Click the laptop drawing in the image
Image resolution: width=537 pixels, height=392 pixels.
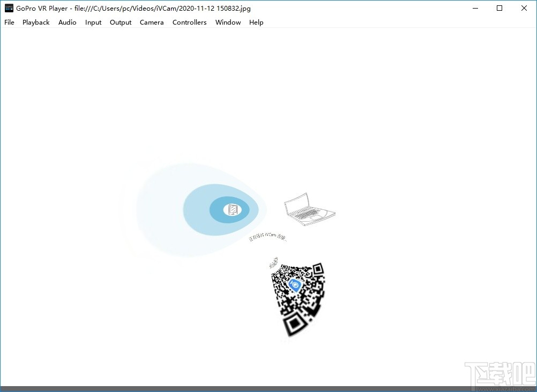point(309,209)
